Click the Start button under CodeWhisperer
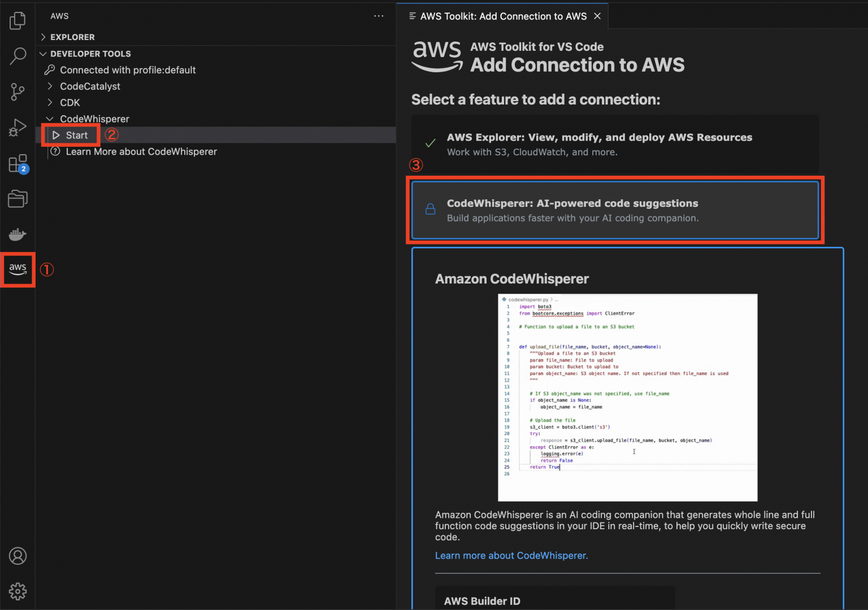 (70, 135)
